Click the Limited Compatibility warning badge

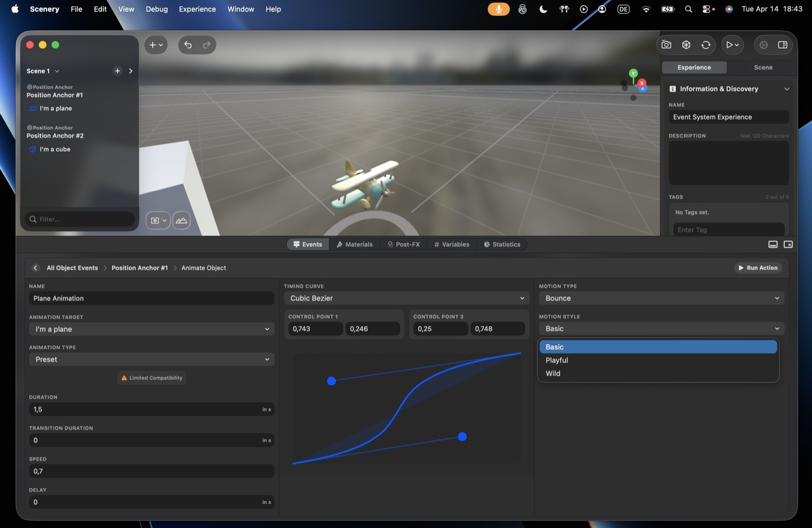coord(152,378)
